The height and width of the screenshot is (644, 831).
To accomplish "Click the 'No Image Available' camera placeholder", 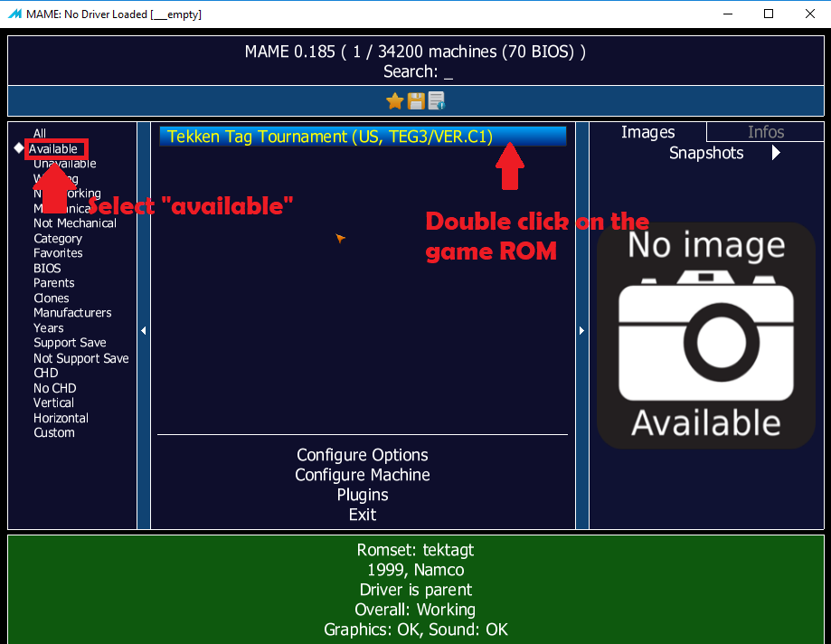I will (x=704, y=335).
